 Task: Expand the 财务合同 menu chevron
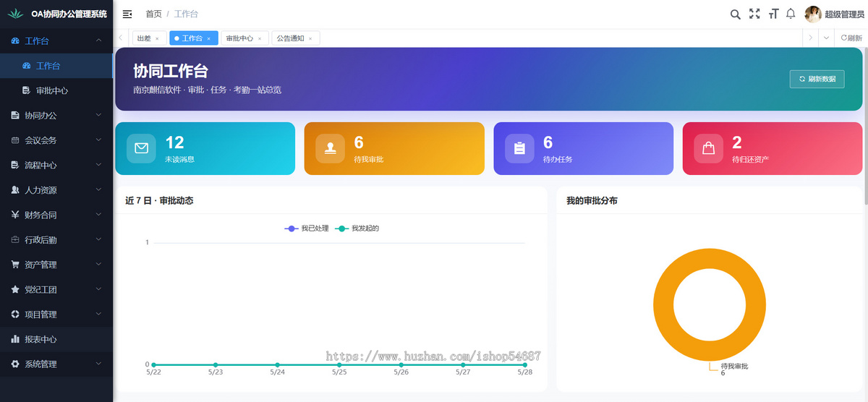click(98, 215)
